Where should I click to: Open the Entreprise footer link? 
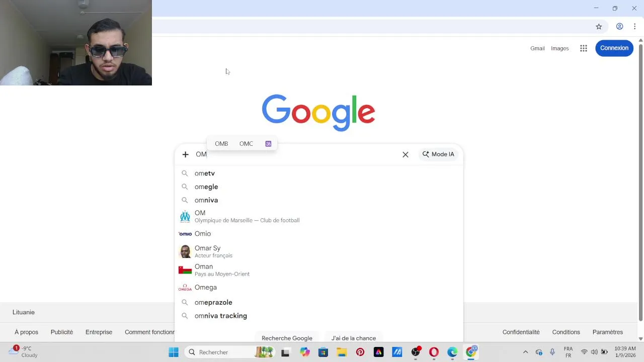point(99,332)
